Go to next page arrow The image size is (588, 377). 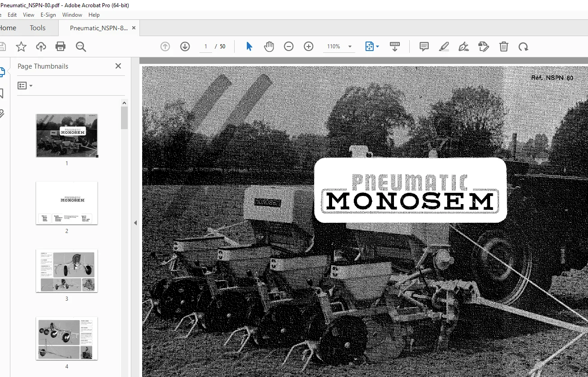tap(185, 47)
